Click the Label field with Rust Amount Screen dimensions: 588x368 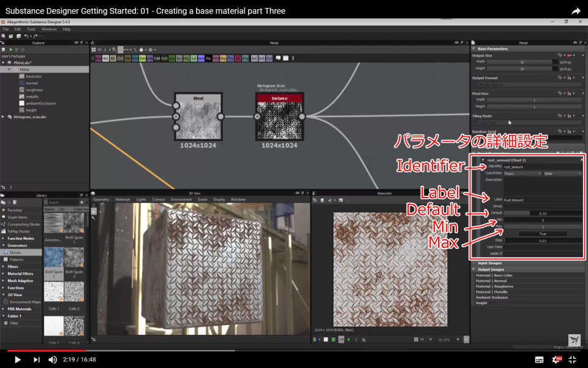point(543,200)
